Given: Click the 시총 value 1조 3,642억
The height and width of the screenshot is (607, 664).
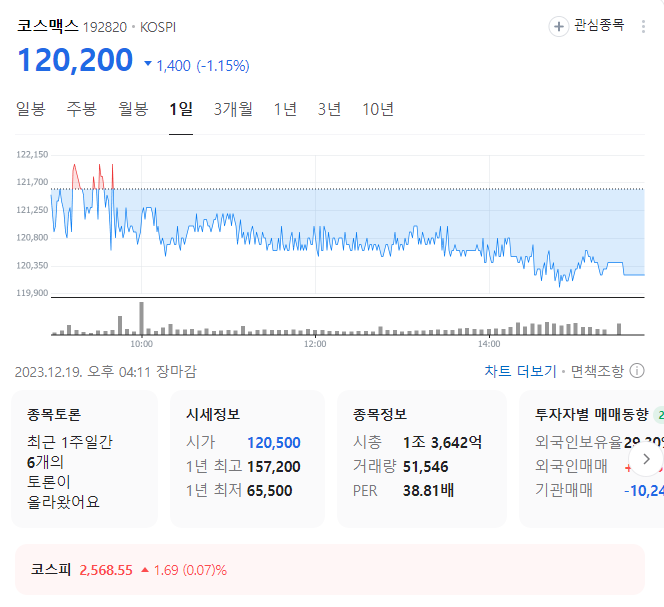Looking at the screenshot, I should [443, 442].
